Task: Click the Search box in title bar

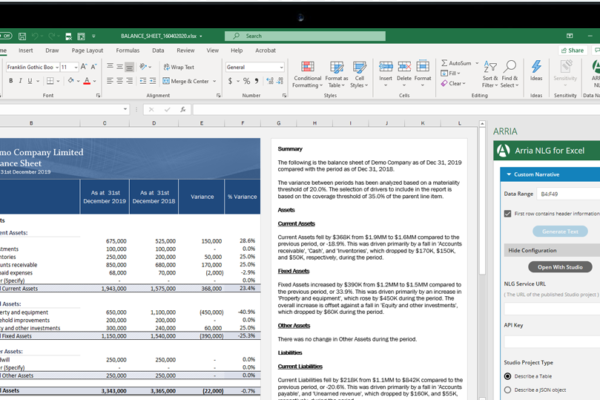Action: point(305,36)
